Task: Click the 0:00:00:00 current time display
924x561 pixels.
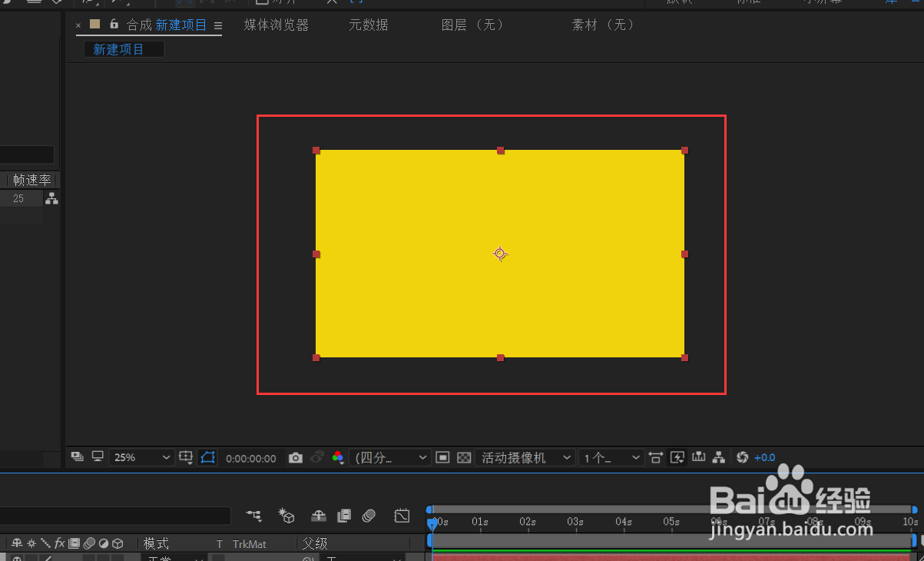Action: tap(251, 458)
